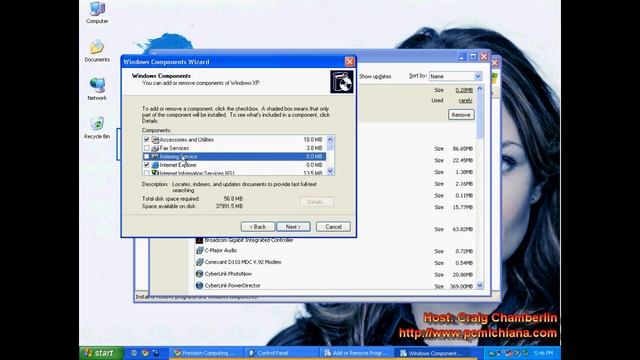Click the third quick launch icon on taskbar

pos(156,353)
